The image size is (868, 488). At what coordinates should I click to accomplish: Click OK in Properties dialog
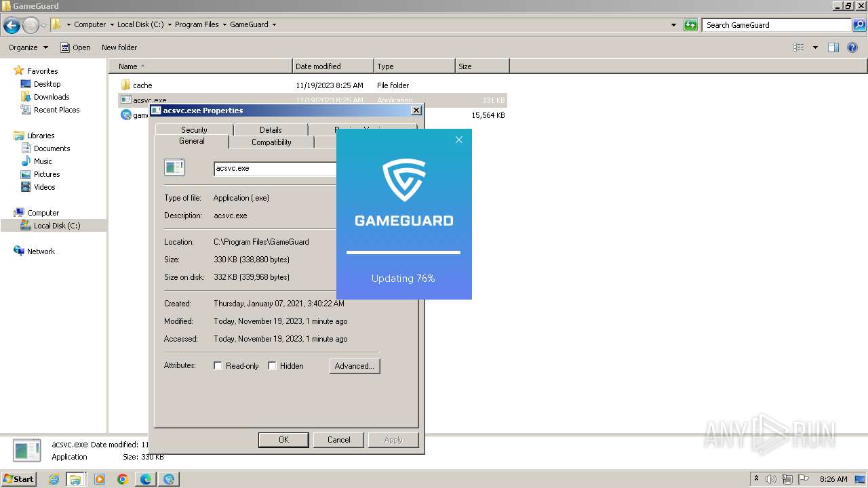(x=283, y=440)
